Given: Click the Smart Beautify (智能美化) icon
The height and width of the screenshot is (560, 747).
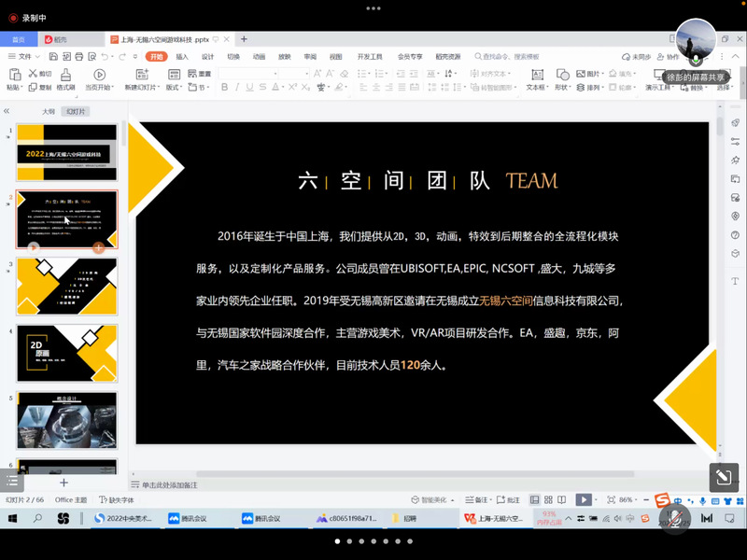Looking at the screenshot, I should (415, 499).
